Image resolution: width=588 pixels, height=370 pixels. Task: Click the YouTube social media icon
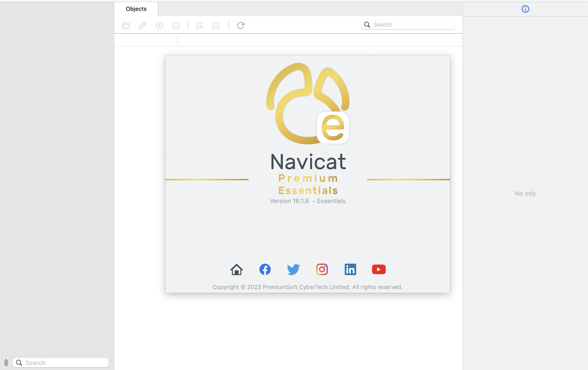coord(379,269)
